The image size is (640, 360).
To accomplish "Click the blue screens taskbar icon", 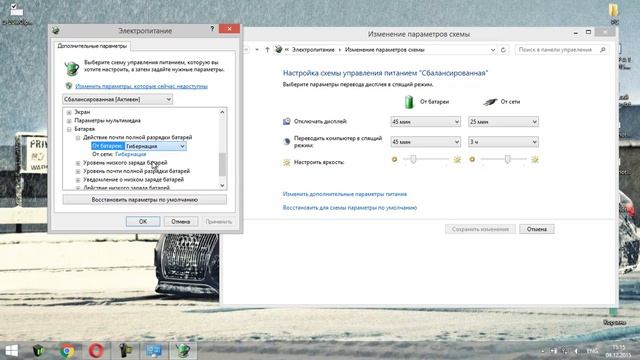I will [x=154, y=351].
